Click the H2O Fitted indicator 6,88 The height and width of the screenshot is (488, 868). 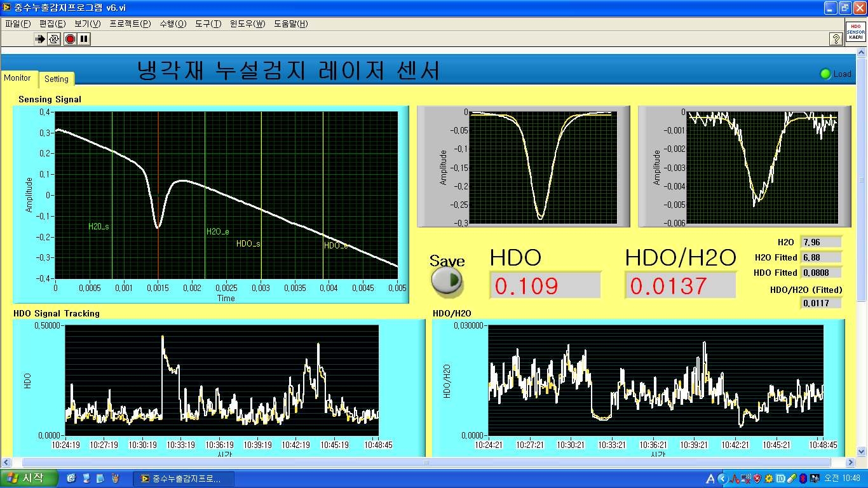click(821, 257)
